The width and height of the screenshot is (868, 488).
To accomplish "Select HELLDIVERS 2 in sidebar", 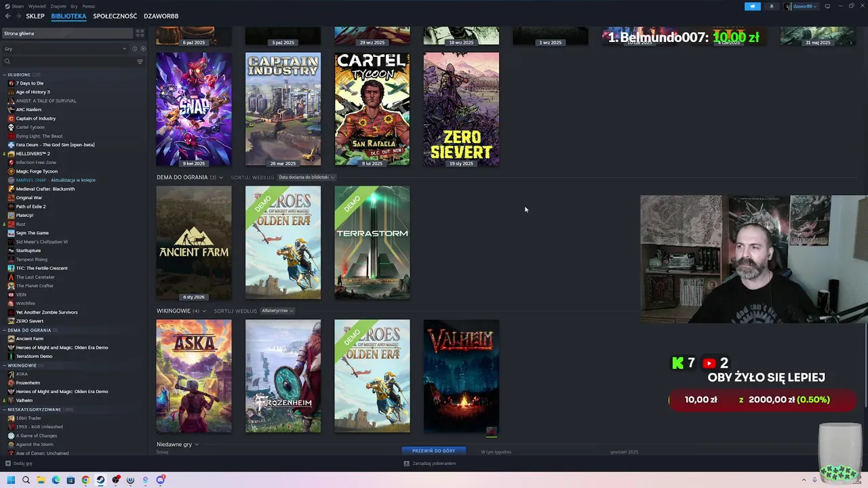I will click(33, 154).
